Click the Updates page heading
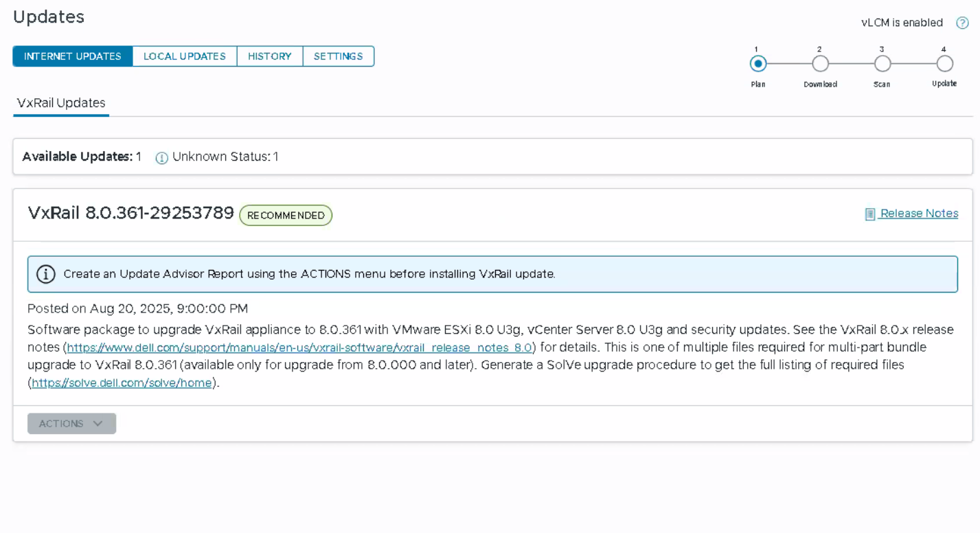The height and width of the screenshot is (533, 980). click(49, 16)
